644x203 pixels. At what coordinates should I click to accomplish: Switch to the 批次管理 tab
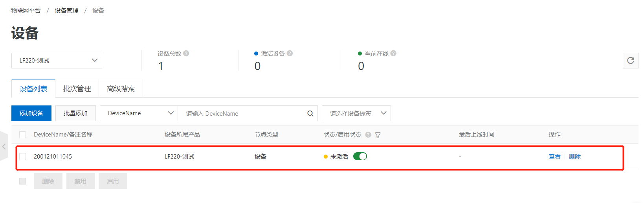tap(77, 89)
